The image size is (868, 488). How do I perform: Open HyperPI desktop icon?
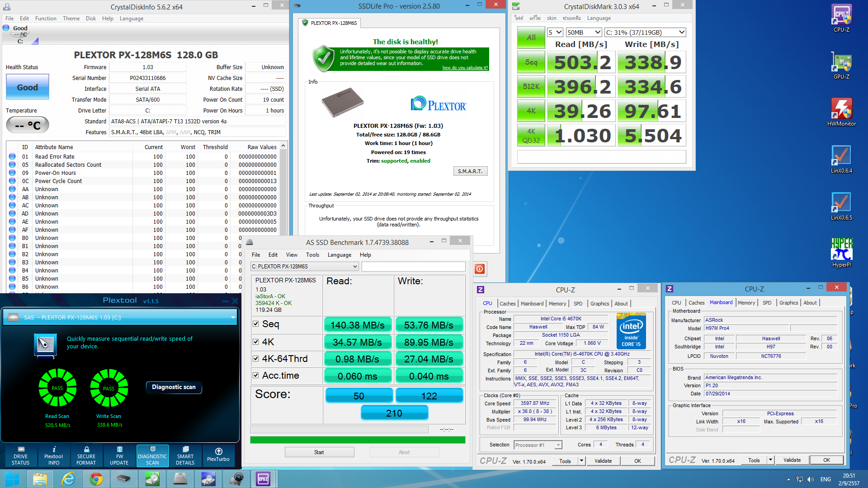[841, 252]
